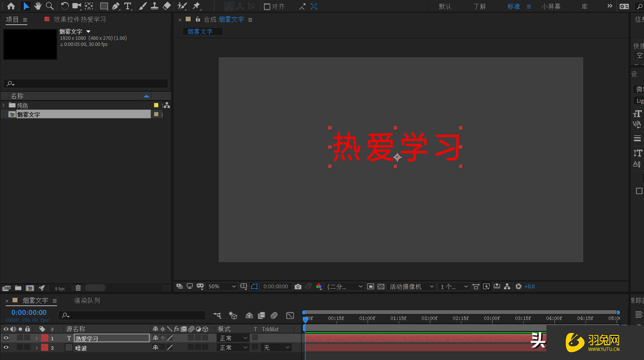Screen dimensions: 644x360
Task: Click the interpret footage icon in project panel
Action: tap(6, 288)
